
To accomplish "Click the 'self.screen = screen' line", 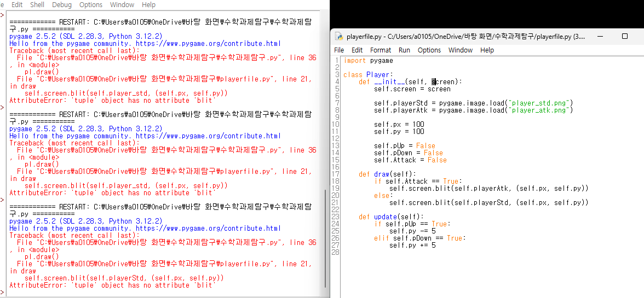I will 412,89.
